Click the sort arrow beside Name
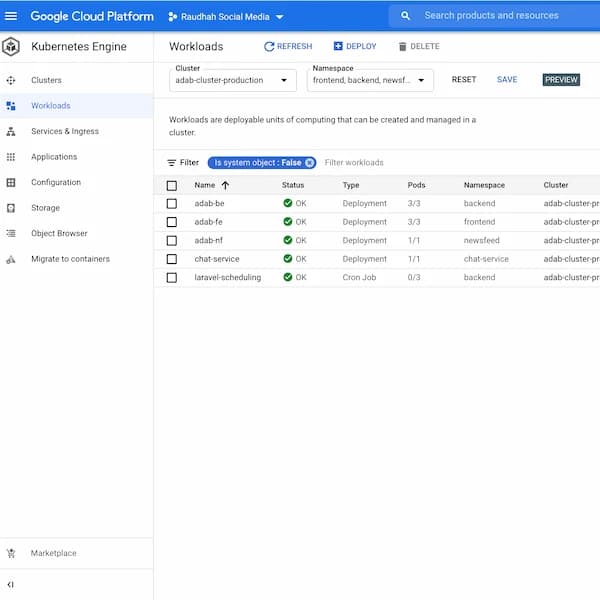 (x=225, y=186)
